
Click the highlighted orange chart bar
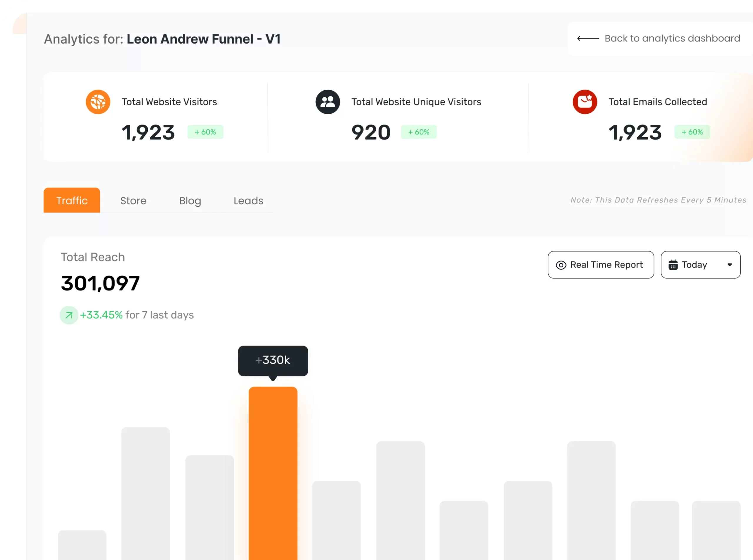click(273, 474)
